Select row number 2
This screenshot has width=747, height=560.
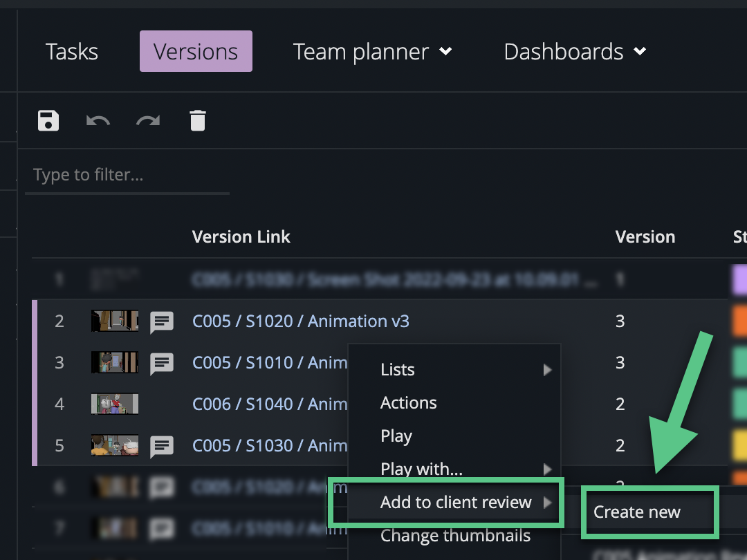59,321
